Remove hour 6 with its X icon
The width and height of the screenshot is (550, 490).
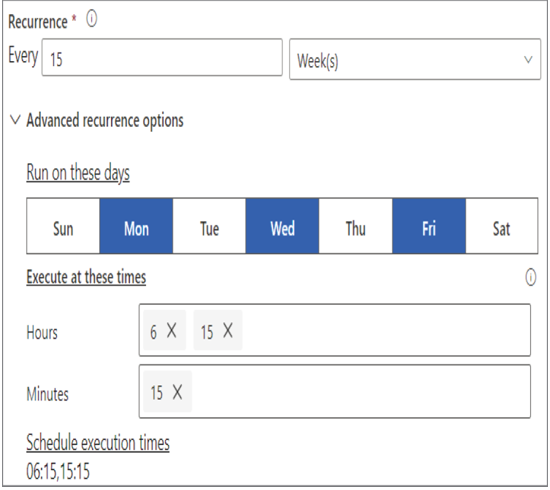tap(172, 330)
